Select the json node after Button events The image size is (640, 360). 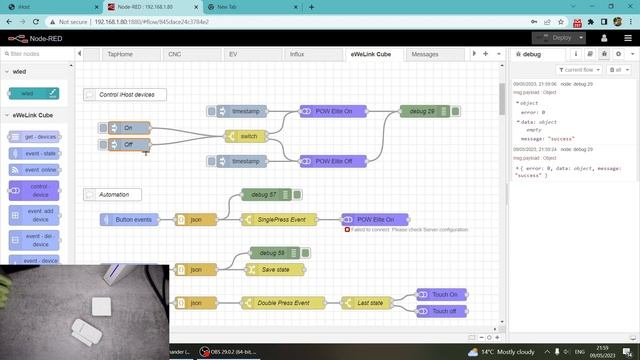pyautogui.click(x=196, y=220)
